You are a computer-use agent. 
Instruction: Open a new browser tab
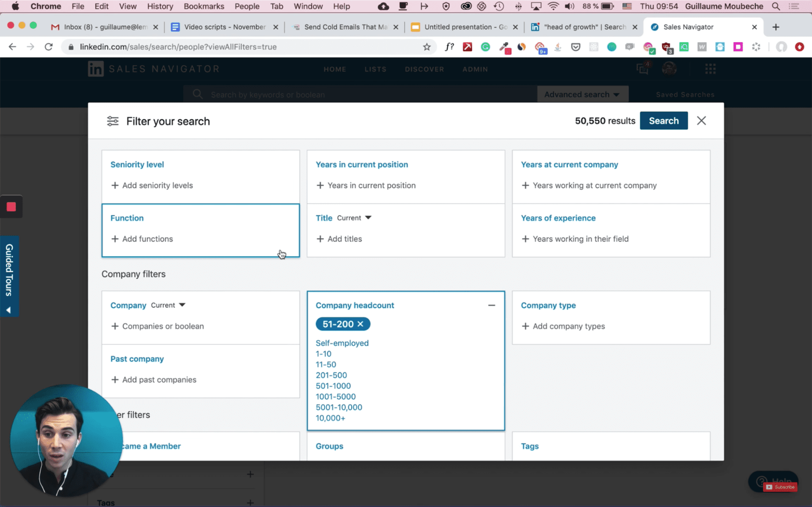tap(776, 27)
